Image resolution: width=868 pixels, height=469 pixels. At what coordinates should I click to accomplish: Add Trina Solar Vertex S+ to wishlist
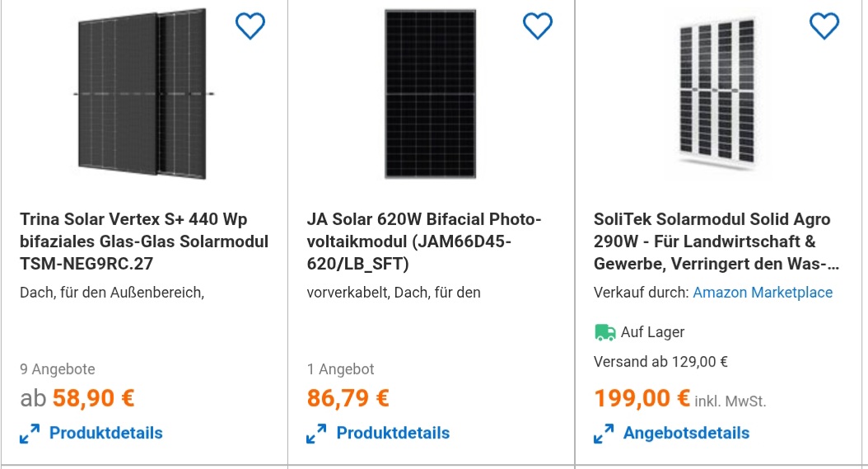pos(250,26)
